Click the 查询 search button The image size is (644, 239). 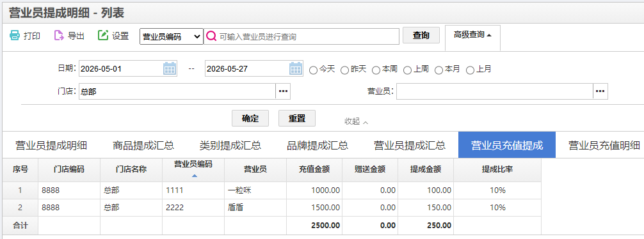421,35
